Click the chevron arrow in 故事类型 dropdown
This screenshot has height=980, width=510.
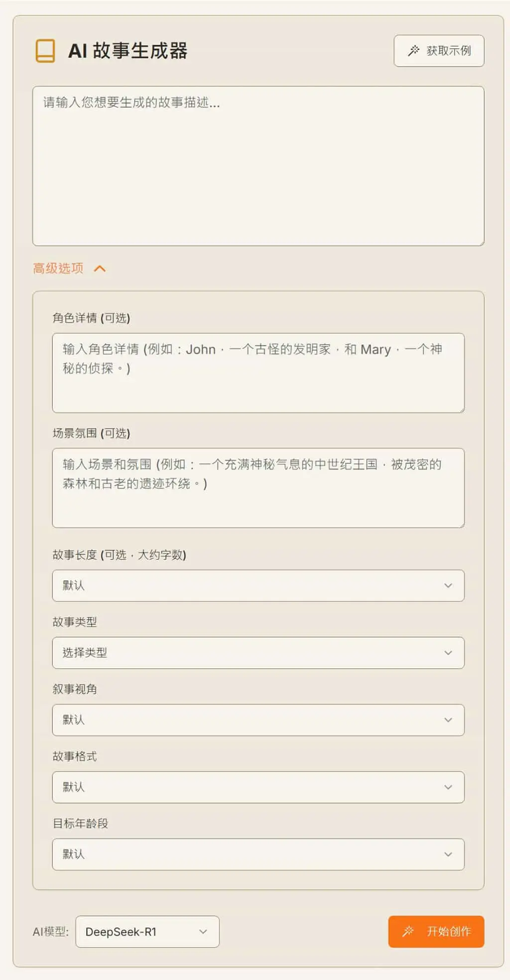(448, 653)
